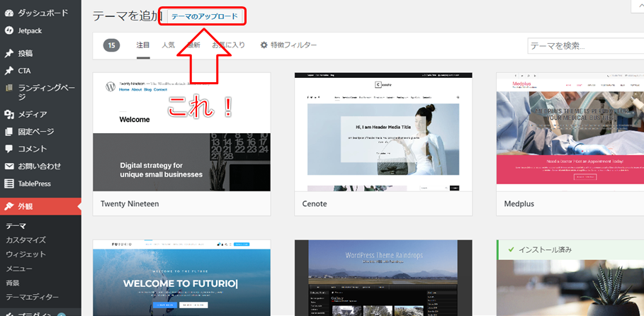Click the Cenote theme name
The width and height of the screenshot is (644, 316).
coord(315,203)
